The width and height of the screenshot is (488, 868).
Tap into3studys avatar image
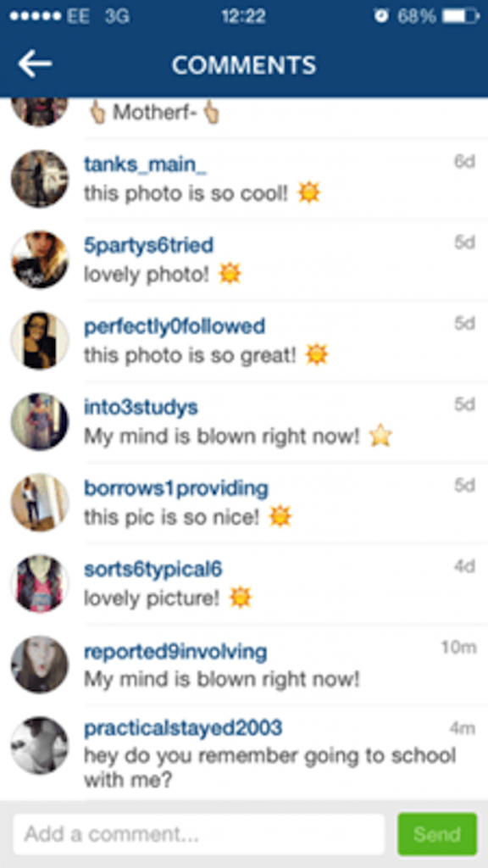click(x=40, y=422)
